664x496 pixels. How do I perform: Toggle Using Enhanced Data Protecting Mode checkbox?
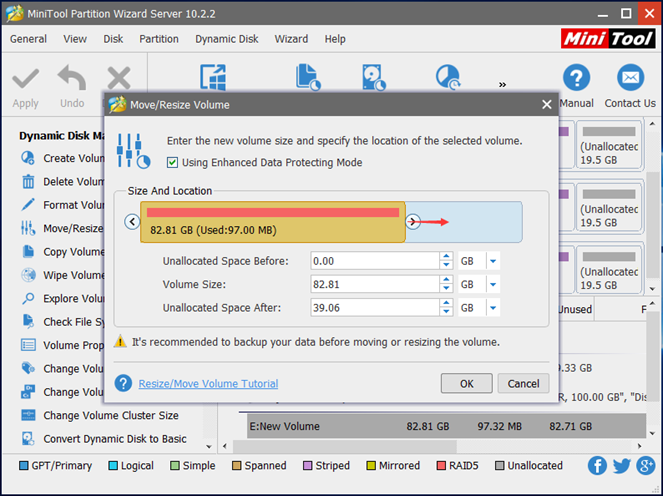(x=172, y=163)
